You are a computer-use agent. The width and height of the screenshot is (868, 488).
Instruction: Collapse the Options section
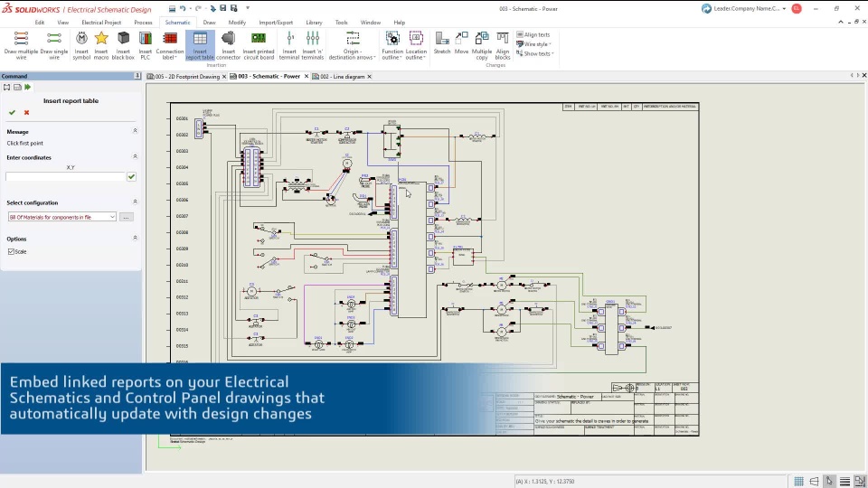[135, 238]
